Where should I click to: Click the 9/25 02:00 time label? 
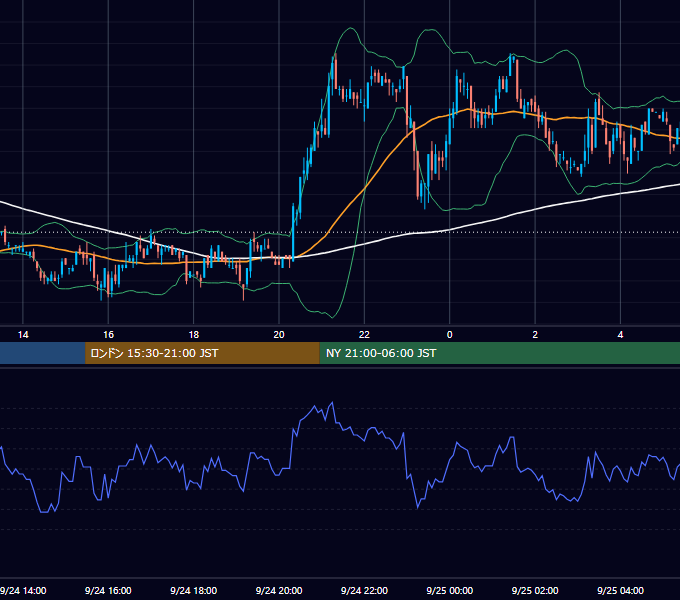tap(535, 590)
